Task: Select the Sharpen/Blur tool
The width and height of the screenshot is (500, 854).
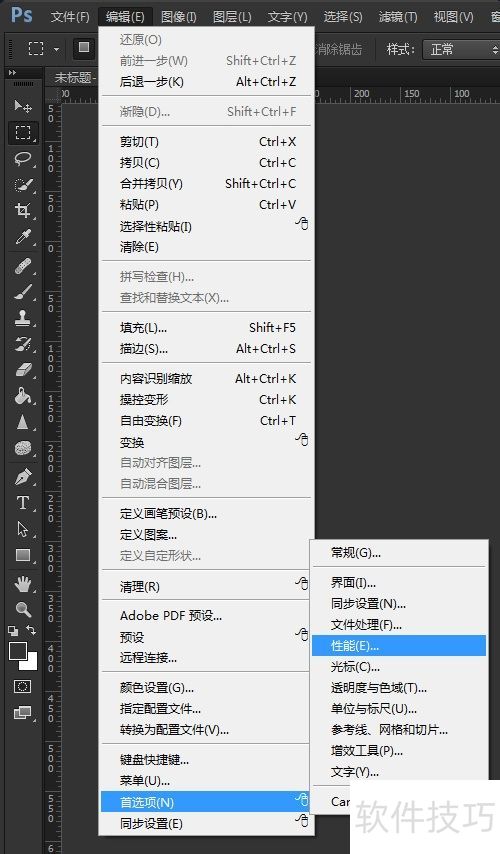Action: 22,422
